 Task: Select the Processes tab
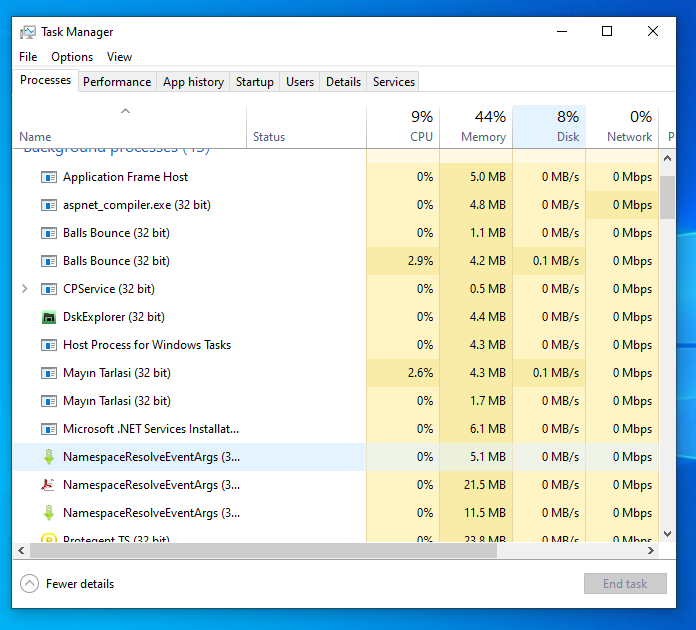coord(45,80)
